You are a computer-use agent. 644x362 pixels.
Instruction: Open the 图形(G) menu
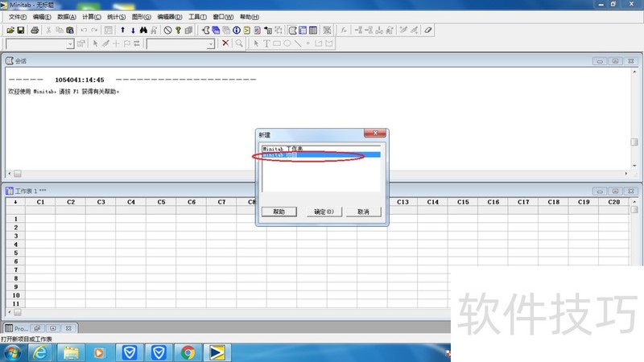(x=142, y=17)
